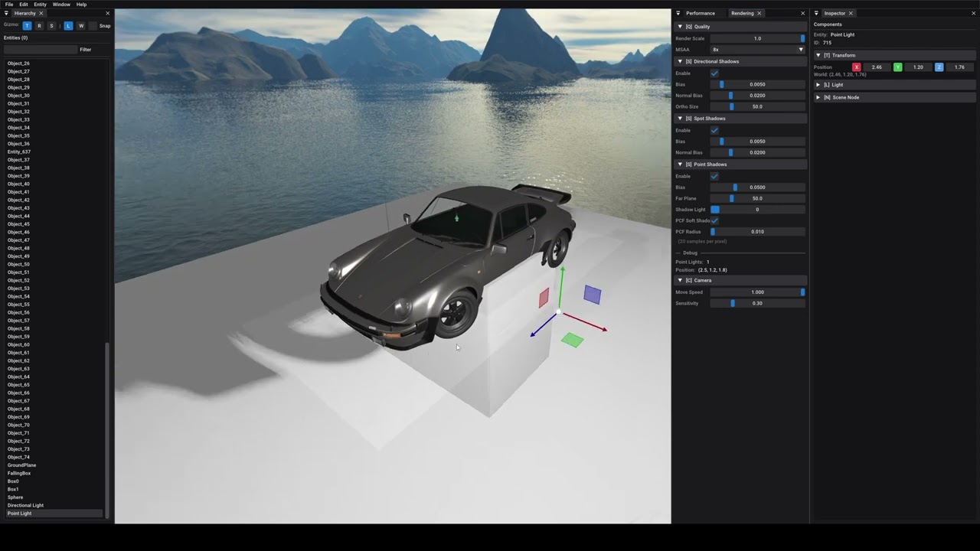Click the hierarchy vertical scrollbar

point(107,431)
